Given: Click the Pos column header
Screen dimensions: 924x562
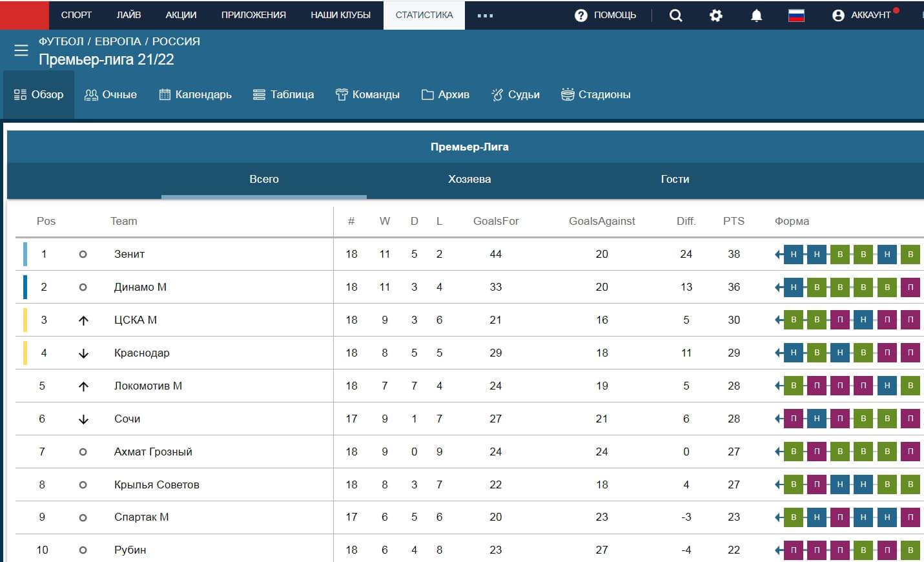Looking at the screenshot, I should (x=46, y=222).
